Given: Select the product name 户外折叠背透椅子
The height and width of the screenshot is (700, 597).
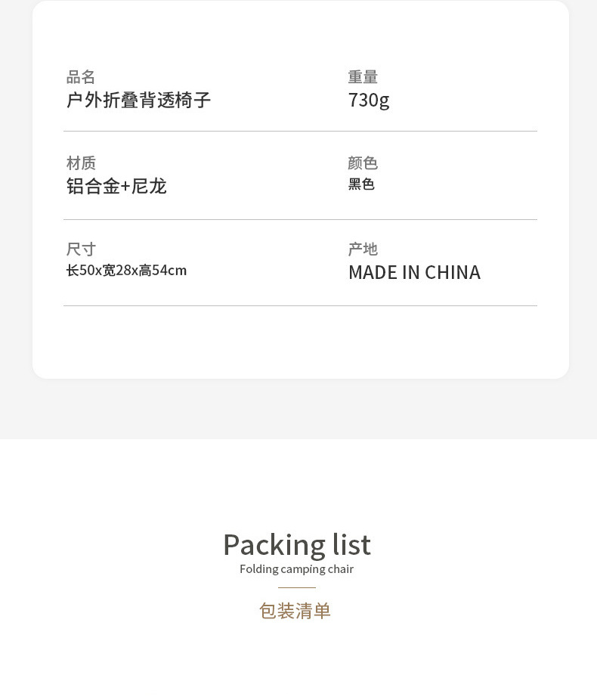Looking at the screenshot, I should [138, 100].
